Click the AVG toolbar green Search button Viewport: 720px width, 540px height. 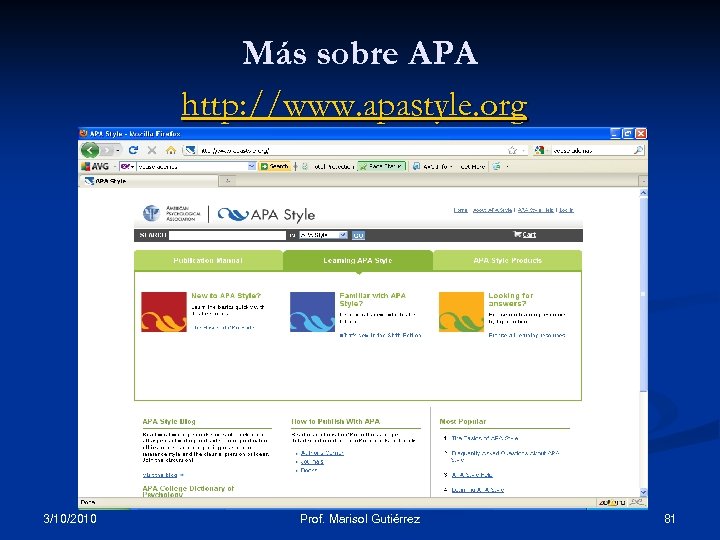[275, 166]
